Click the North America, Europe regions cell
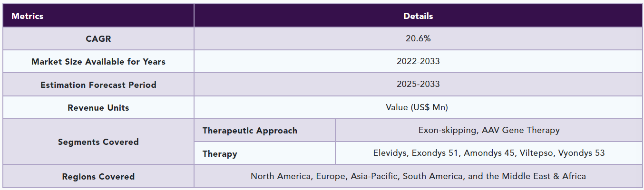Image resolution: width=644 pixels, height=190 pixels. 418,176
